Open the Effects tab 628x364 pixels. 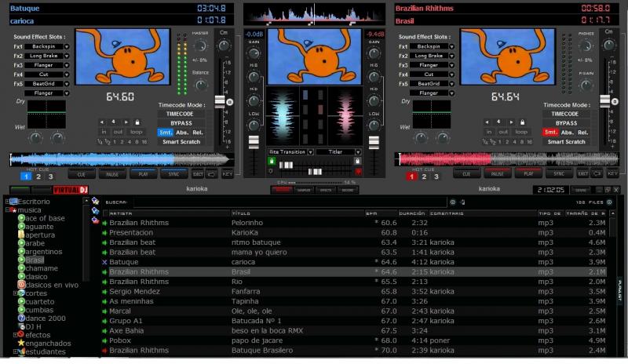click(326, 190)
